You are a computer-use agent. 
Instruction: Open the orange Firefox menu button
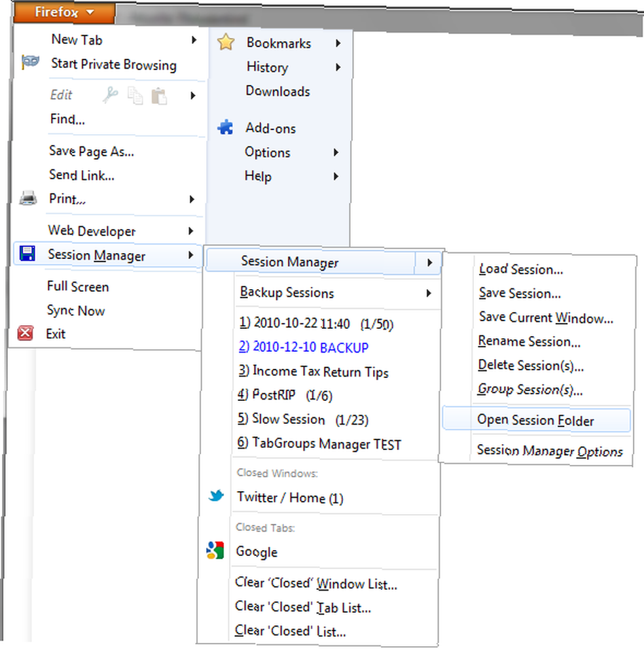[64, 12]
